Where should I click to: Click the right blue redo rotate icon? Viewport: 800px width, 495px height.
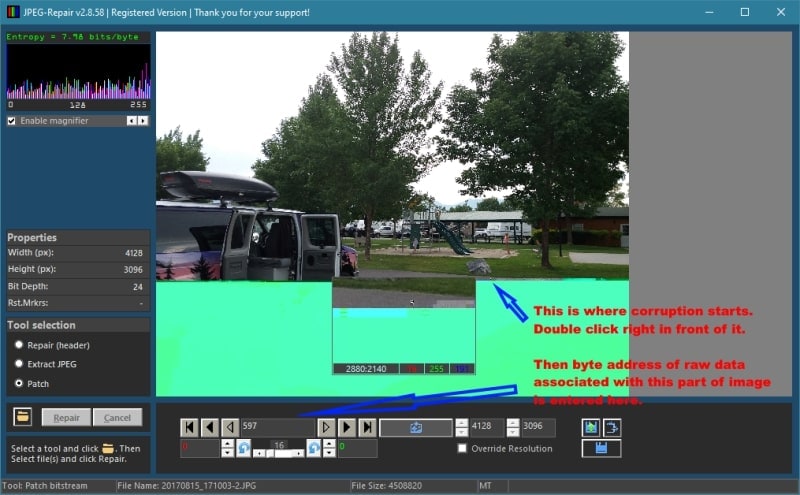coord(314,448)
